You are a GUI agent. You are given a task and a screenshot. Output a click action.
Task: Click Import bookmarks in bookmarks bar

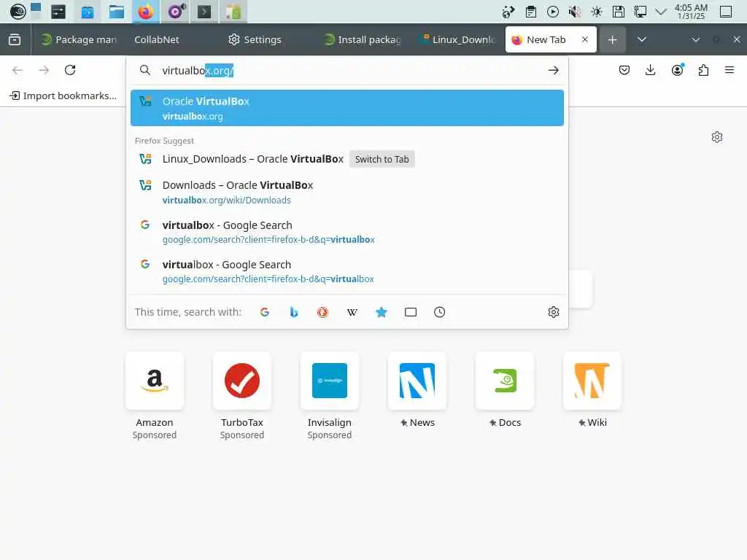point(63,96)
